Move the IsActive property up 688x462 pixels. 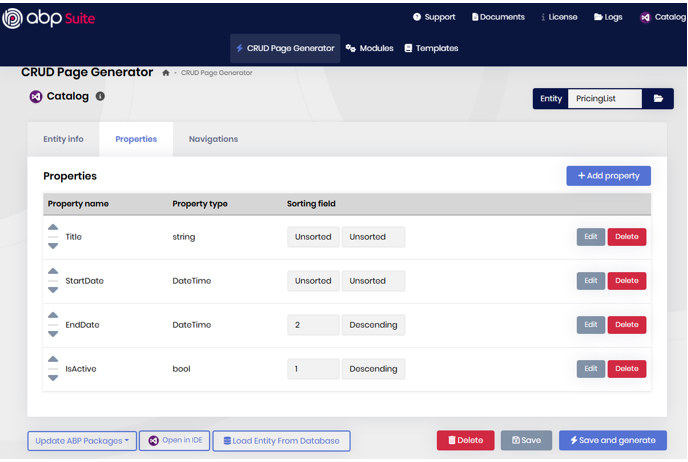[x=53, y=359]
